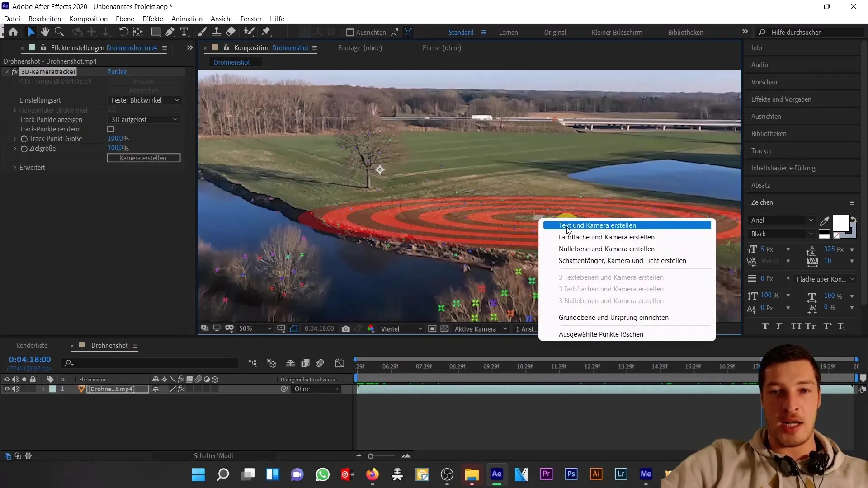
Task: Select the Puppet Pin tool
Action: pyautogui.click(x=266, y=32)
